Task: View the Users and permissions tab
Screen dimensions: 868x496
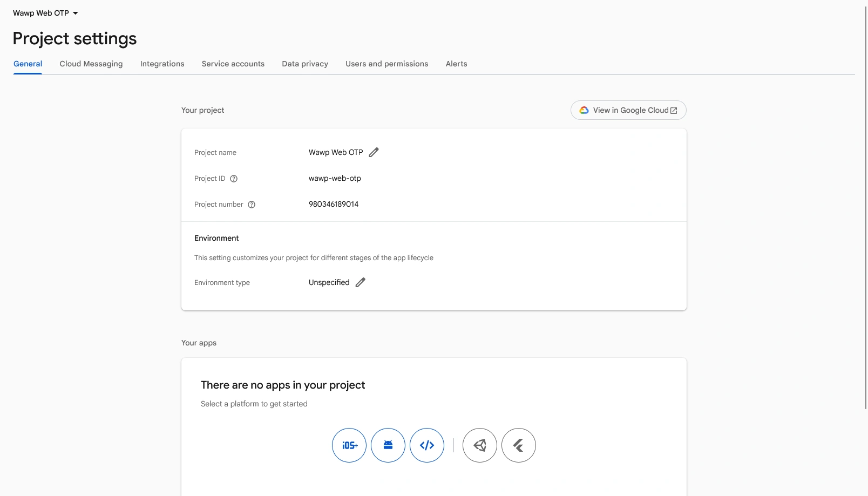Action: [387, 64]
